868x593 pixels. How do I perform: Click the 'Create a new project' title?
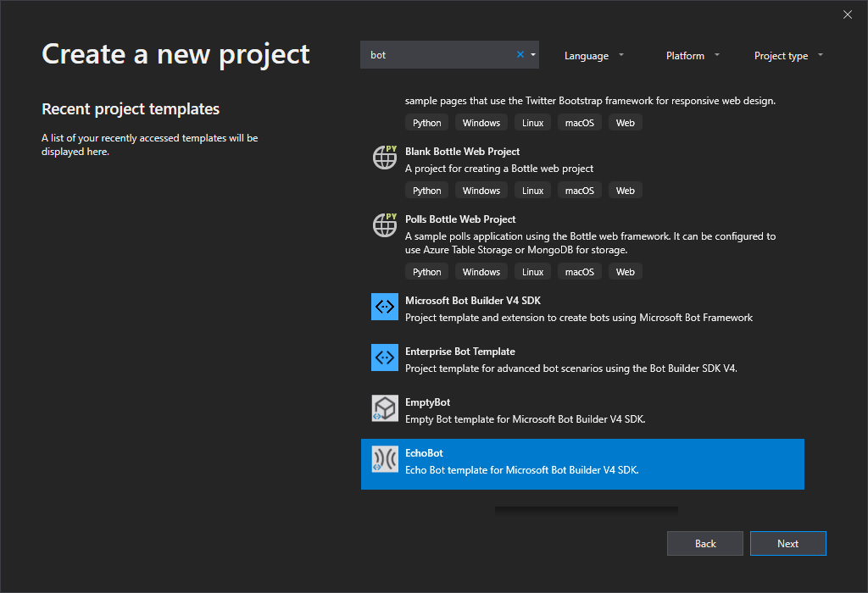[x=175, y=55]
